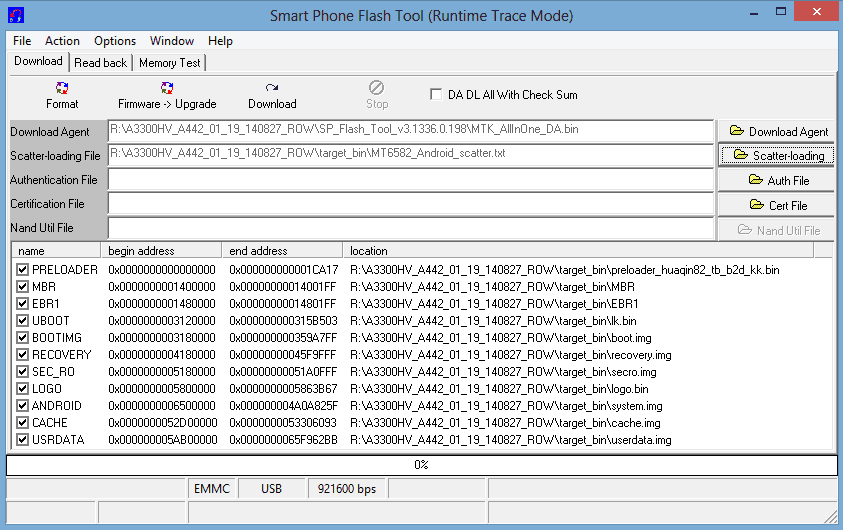Uncheck the RECOVERY partition checkbox
This screenshot has width=843, height=530.
pyautogui.click(x=22, y=355)
